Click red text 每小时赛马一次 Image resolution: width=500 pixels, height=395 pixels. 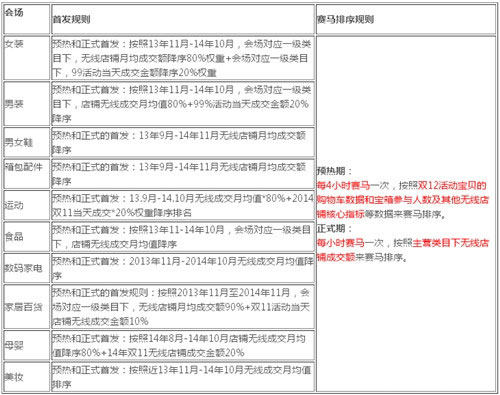[350, 243]
